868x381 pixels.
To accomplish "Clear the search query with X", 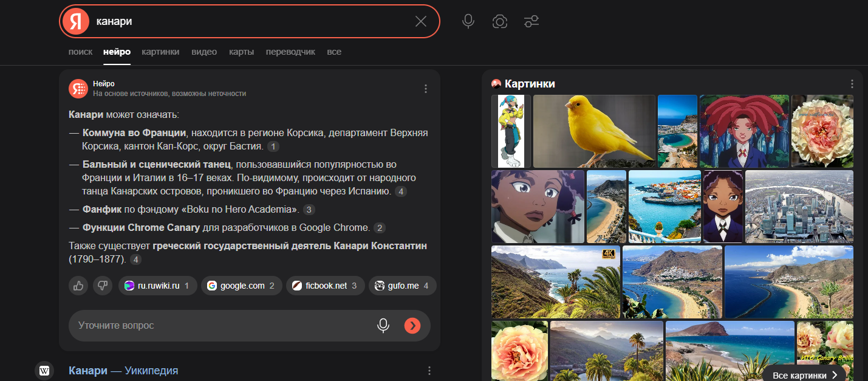I will pyautogui.click(x=421, y=21).
